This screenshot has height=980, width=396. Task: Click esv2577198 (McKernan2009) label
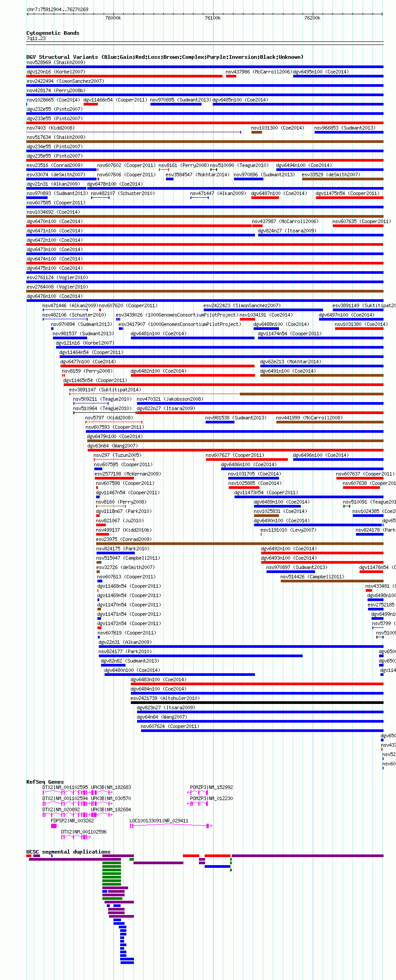pyautogui.click(x=128, y=474)
